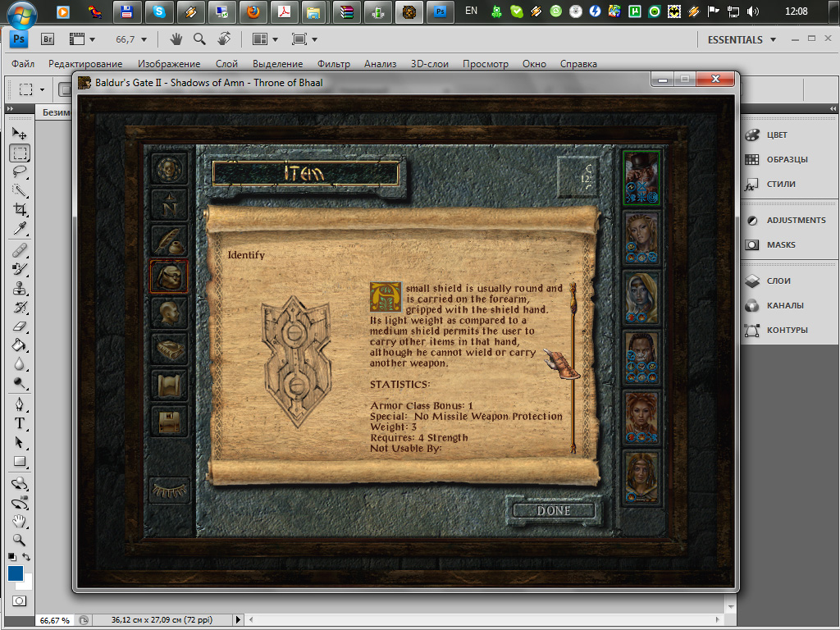Open the tool preset picker in options bar
The width and height of the screenshot is (840, 630).
pos(32,89)
